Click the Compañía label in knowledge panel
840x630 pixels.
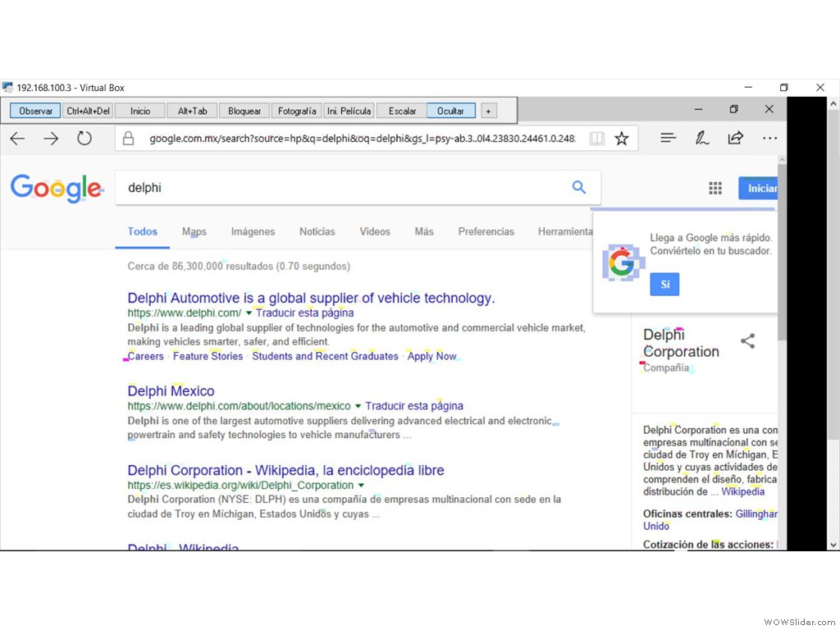click(666, 368)
